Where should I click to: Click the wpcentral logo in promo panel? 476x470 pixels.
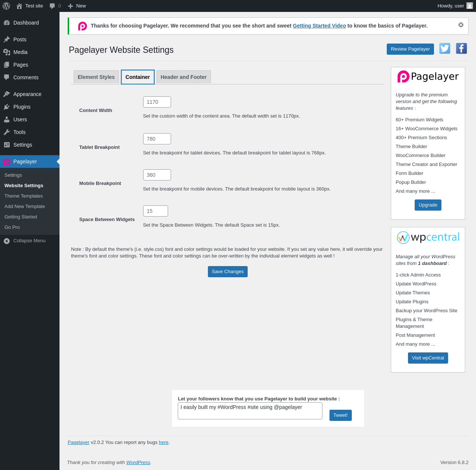tap(428, 237)
